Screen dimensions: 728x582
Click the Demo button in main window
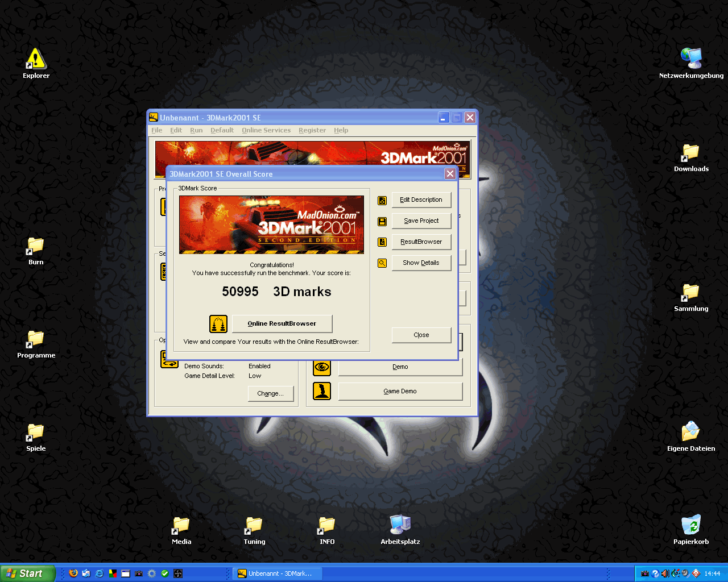tap(400, 367)
